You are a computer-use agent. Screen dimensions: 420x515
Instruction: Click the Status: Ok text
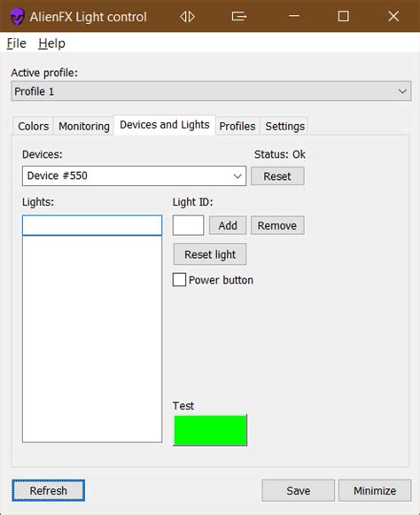coord(280,154)
